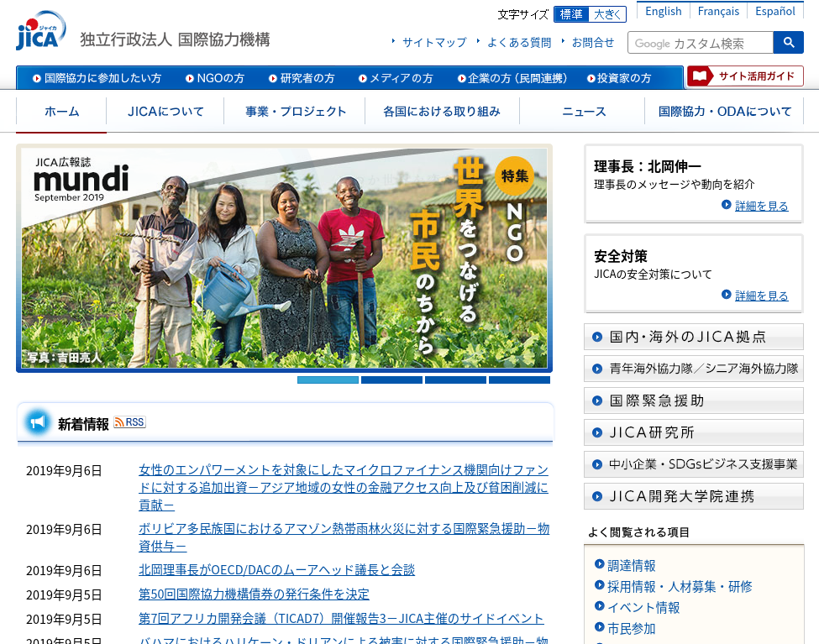Click arrow icon next to 安全対策 詳細を見る
Viewport: 819px width, 644px height.
point(726,294)
